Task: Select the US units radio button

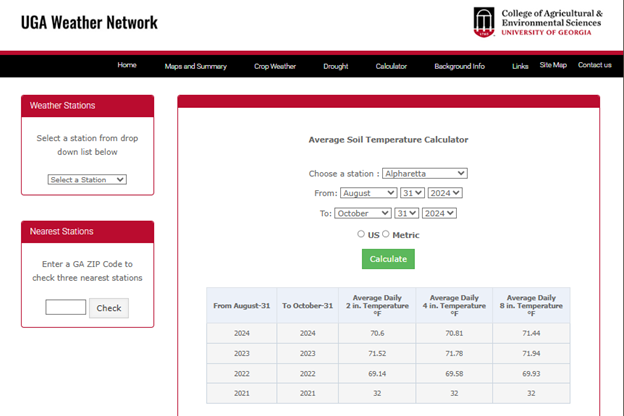Action: click(362, 234)
